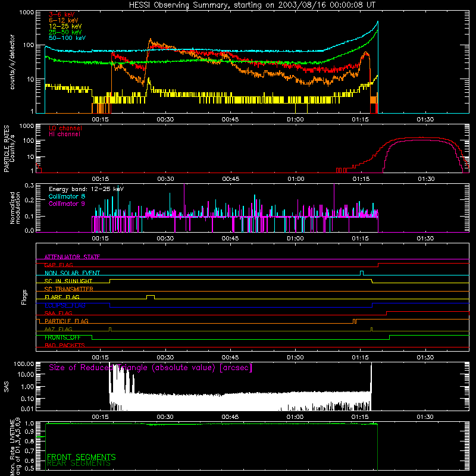Click the HESSI Observing Summary title text
This screenshot has width=476, height=476.
tap(252, 5)
